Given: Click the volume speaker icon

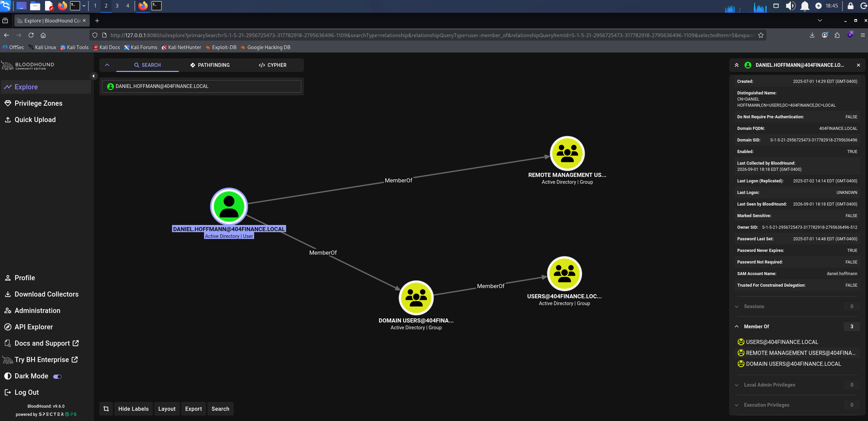Looking at the screenshot, I should click(790, 6).
